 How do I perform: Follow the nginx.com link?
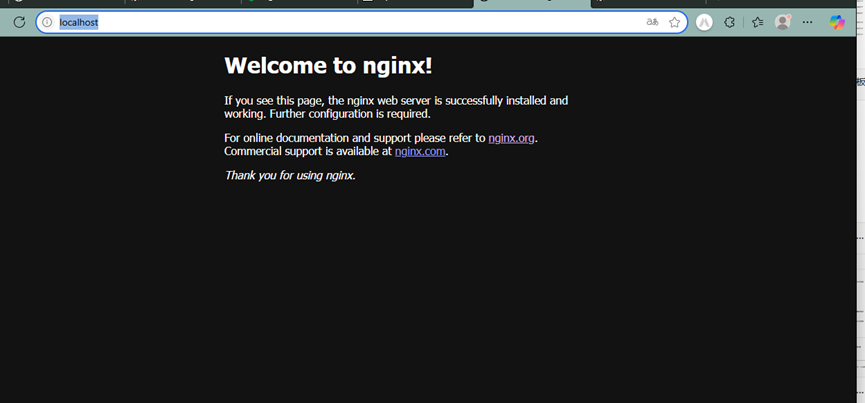[420, 152]
